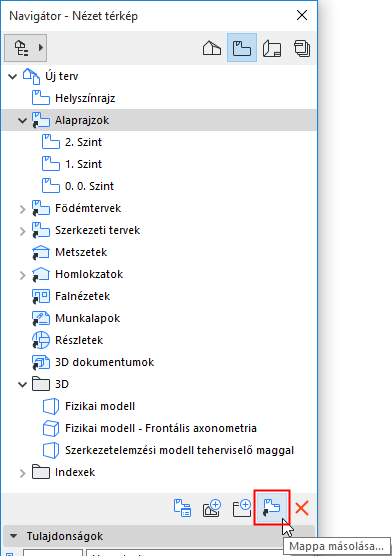Open Szerkezetelemzési modell teherviselő maggal view
Screen dimensions: 392x556
[x=180, y=450]
